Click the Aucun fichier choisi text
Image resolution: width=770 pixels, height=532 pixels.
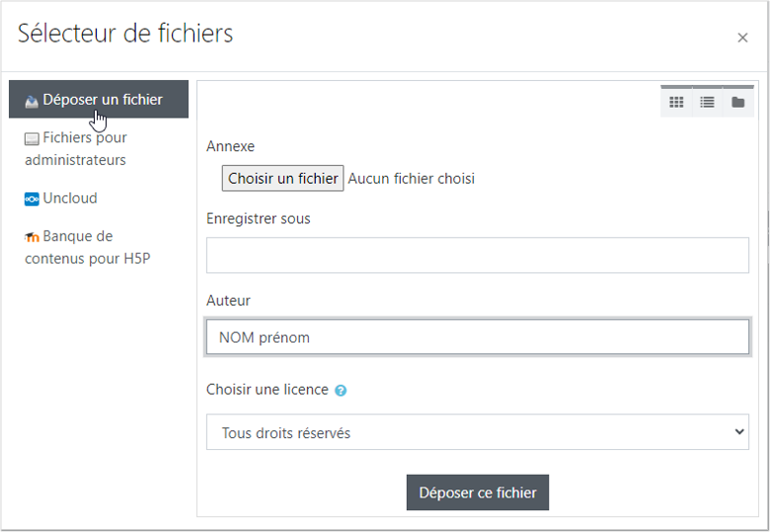412,179
